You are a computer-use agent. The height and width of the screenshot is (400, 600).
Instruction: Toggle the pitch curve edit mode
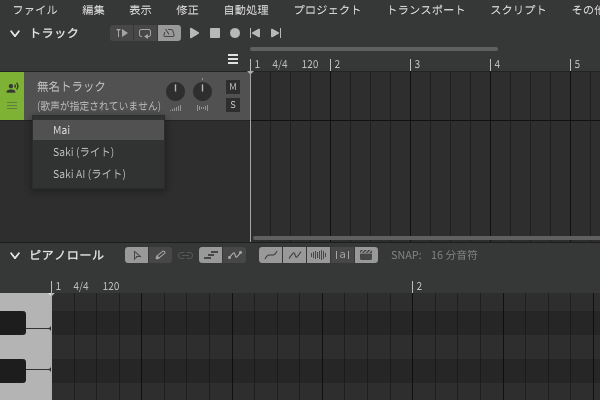235,255
